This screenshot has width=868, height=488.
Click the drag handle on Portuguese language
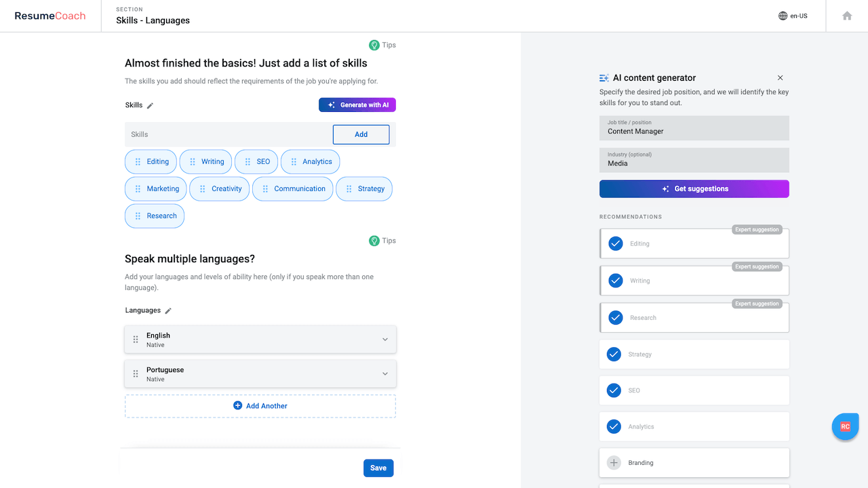[x=136, y=373]
